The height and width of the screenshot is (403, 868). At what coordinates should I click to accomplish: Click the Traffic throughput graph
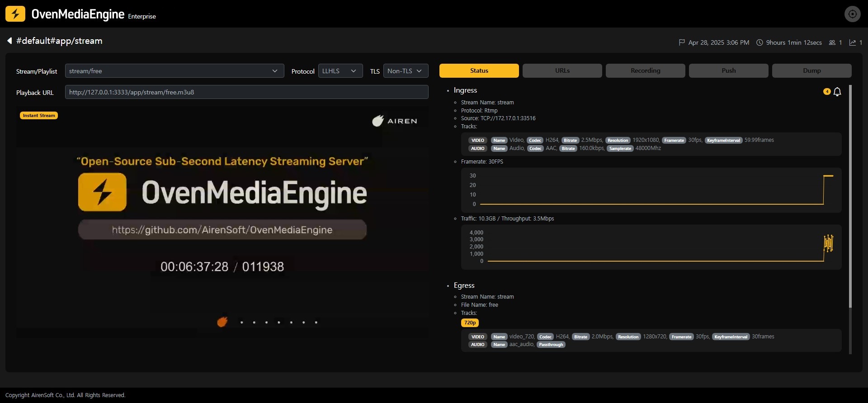[651, 247]
